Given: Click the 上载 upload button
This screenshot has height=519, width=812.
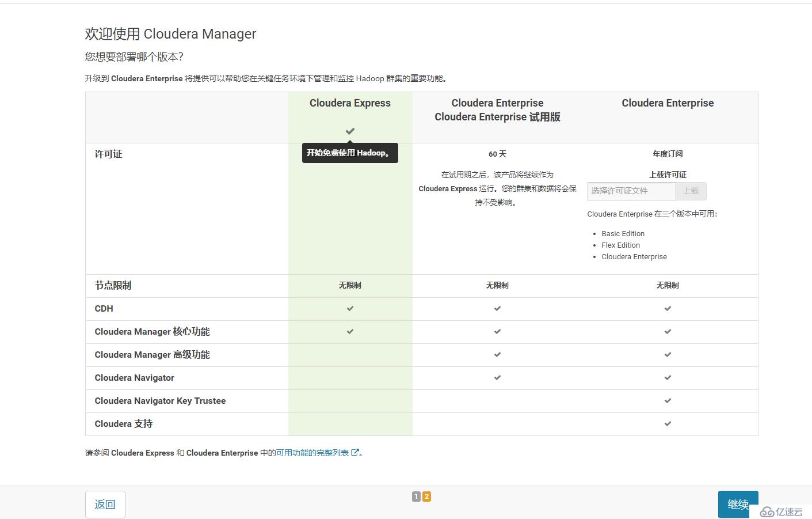Looking at the screenshot, I should pos(691,191).
